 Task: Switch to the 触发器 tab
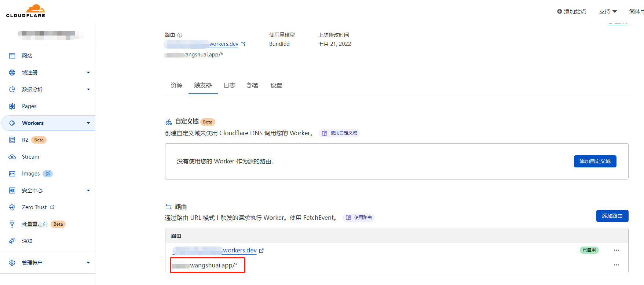(203, 85)
